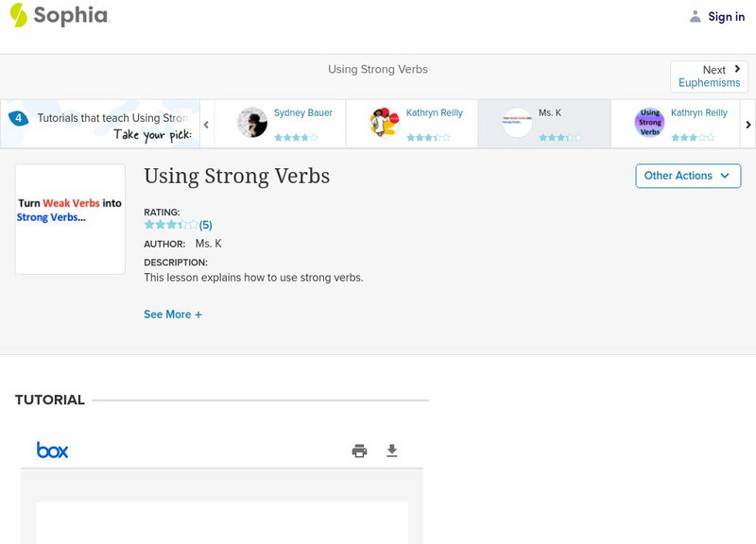The image size is (756, 544).
Task: Click the left arrow in the tutorials carousel
Action: [x=206, y=123]
